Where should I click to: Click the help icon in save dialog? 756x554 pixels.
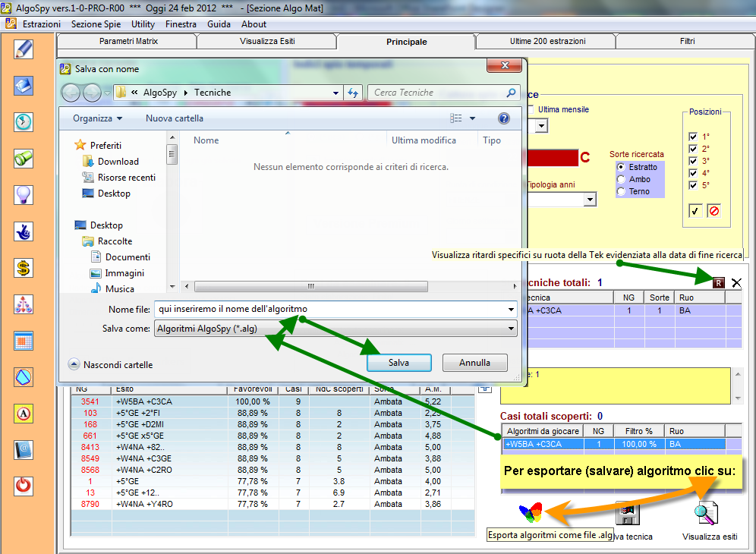504,118
